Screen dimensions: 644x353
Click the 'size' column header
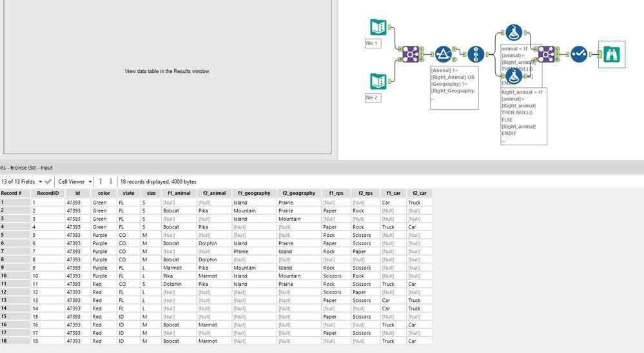151,193
